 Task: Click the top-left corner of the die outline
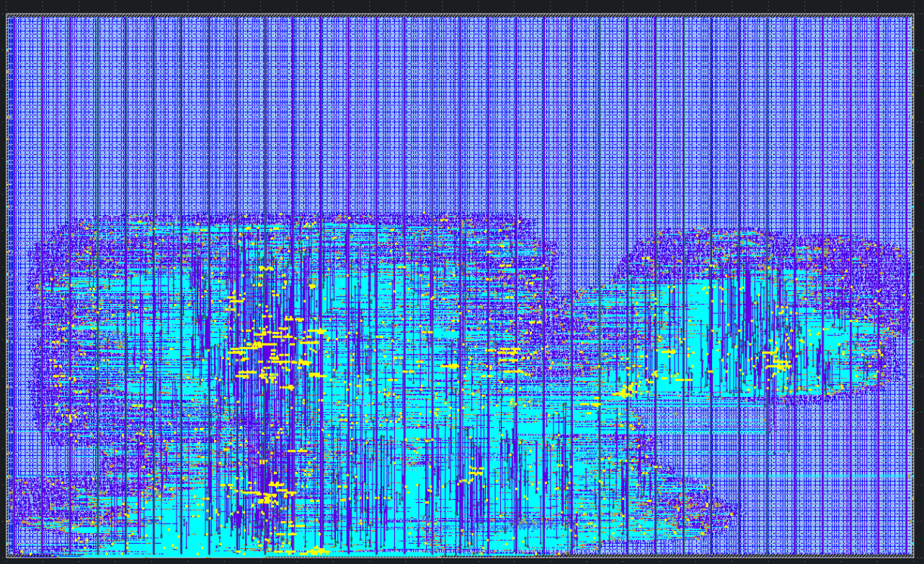6,15
